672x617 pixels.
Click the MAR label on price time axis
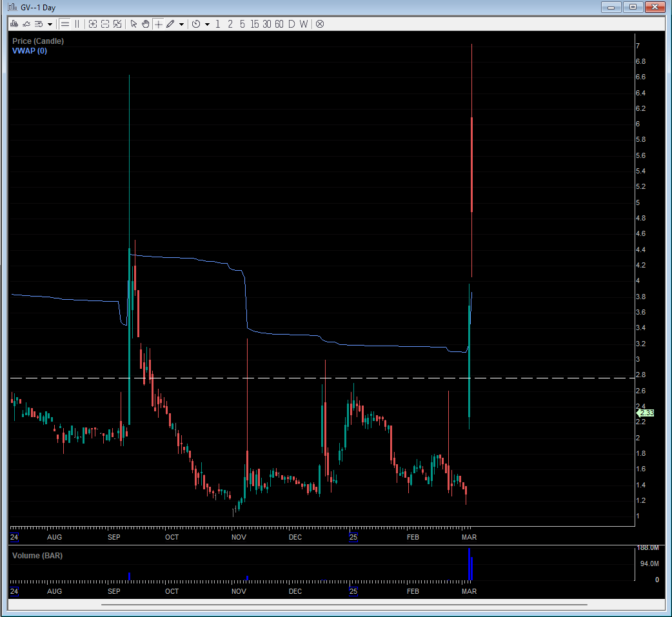(x=469, y=537)
